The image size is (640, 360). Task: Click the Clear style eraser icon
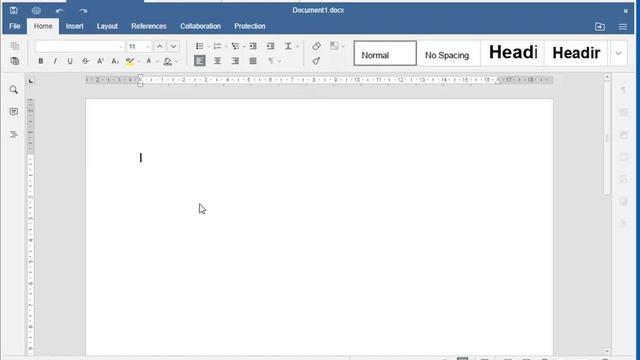tap(316, 46)
